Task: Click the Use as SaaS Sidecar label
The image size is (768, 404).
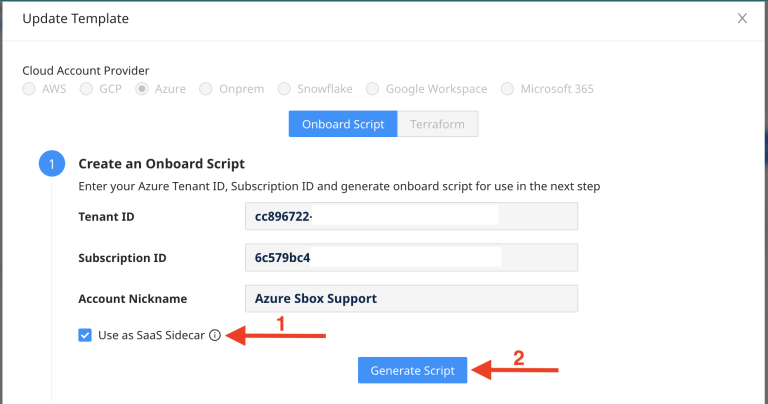Action: click(x=151, y=336)
